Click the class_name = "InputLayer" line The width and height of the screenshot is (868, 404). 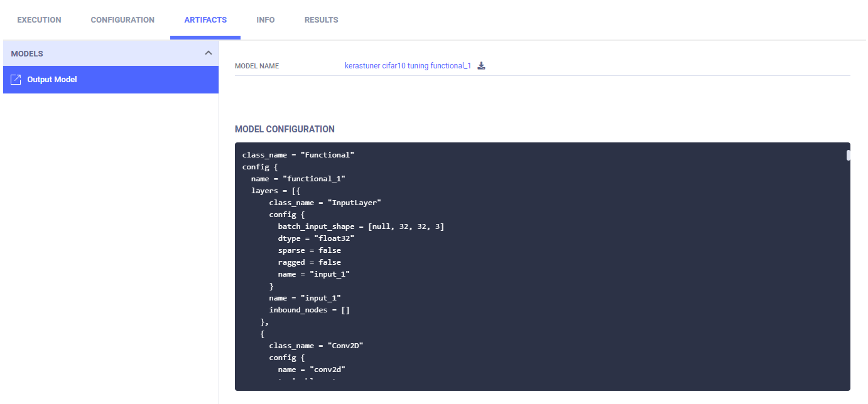[x=325, y=203]
